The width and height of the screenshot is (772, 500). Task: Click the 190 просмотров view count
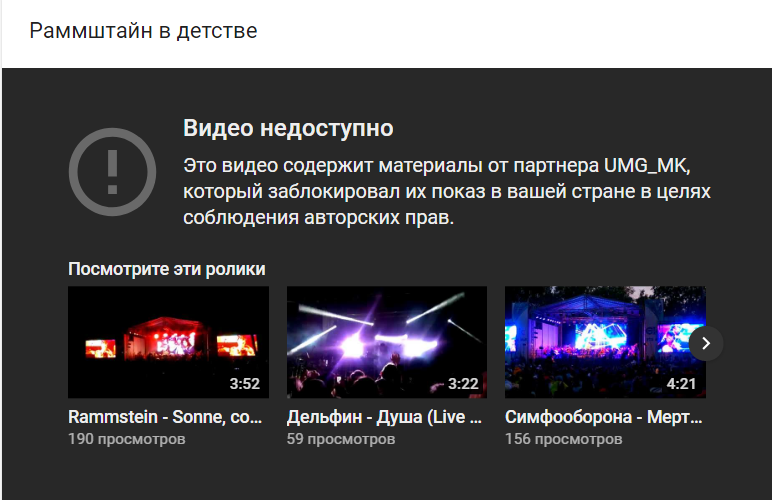pos(127,438)
